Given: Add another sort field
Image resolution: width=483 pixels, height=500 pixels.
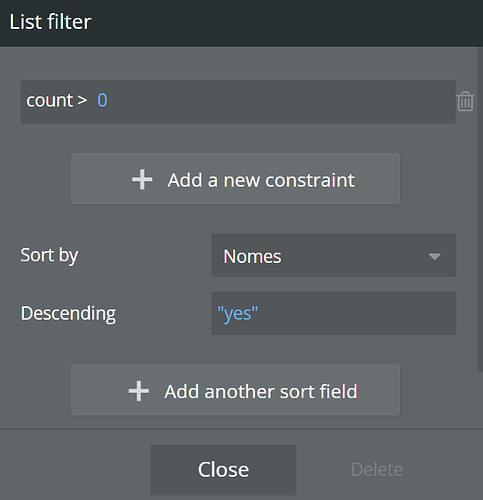Looking at the screenshot, I should 235,390.
